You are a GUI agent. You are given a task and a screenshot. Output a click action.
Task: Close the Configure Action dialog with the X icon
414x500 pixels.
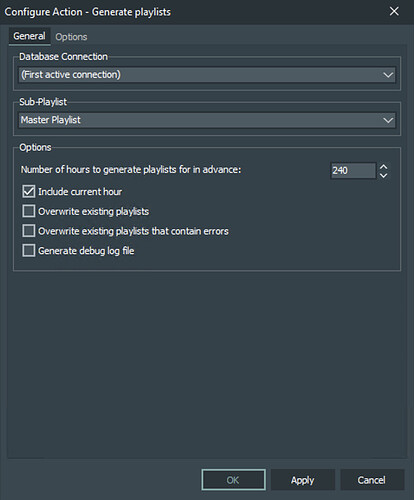click(x=394, y=11)
